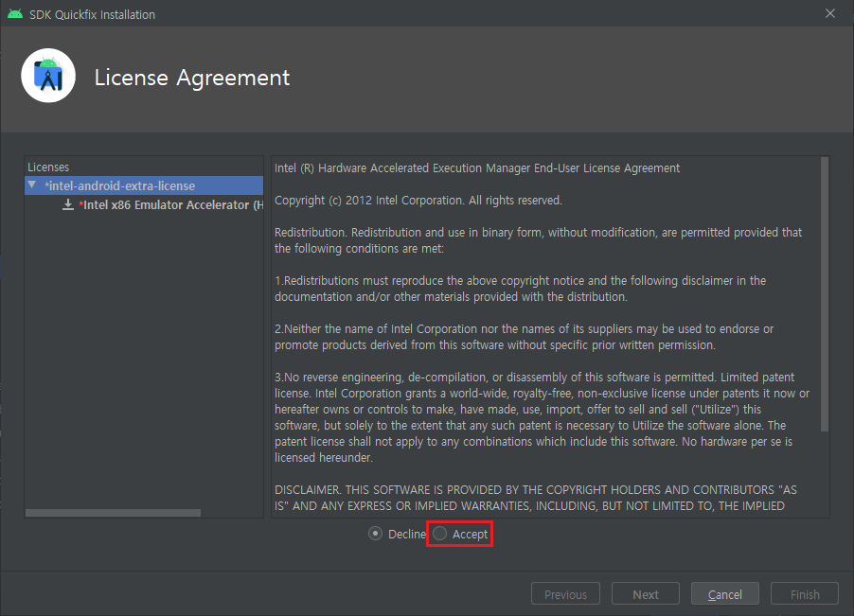Click the Android icon in title bar
The image size is (854, 616).
pos(15,14)
